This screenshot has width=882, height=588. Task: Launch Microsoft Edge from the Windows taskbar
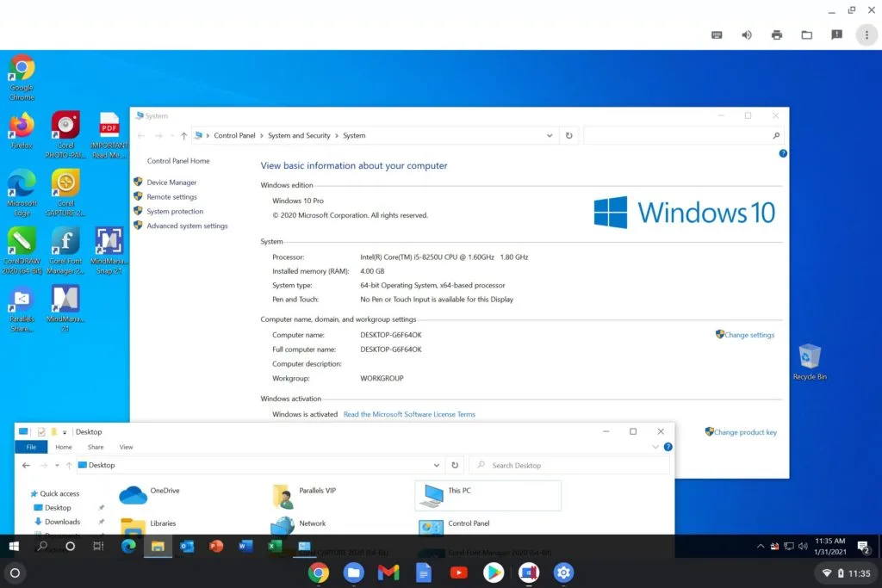coord(127,546)
